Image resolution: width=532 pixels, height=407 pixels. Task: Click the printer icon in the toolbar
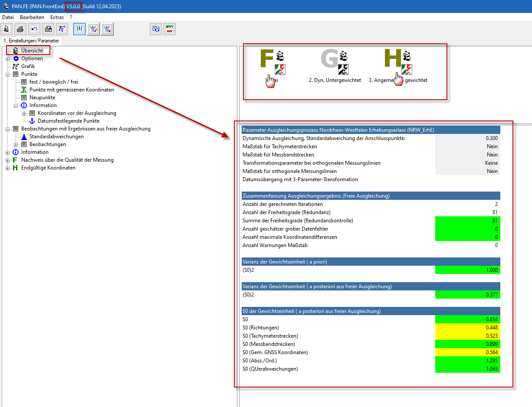click(x=20, y=29)
